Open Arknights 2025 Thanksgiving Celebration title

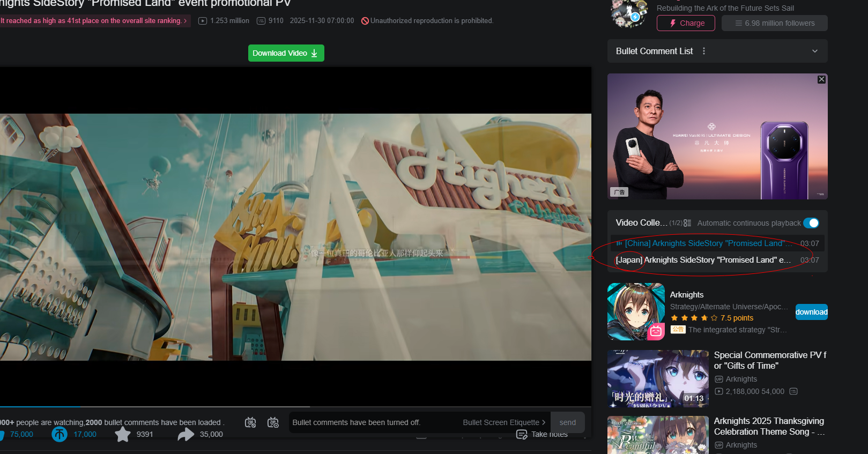(x=769, y=426)
